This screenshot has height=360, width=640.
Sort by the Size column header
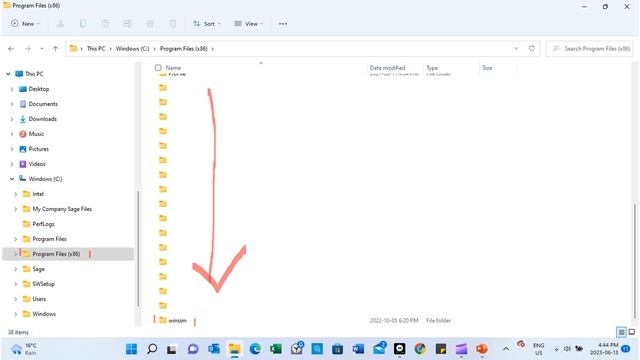(487, 68)
